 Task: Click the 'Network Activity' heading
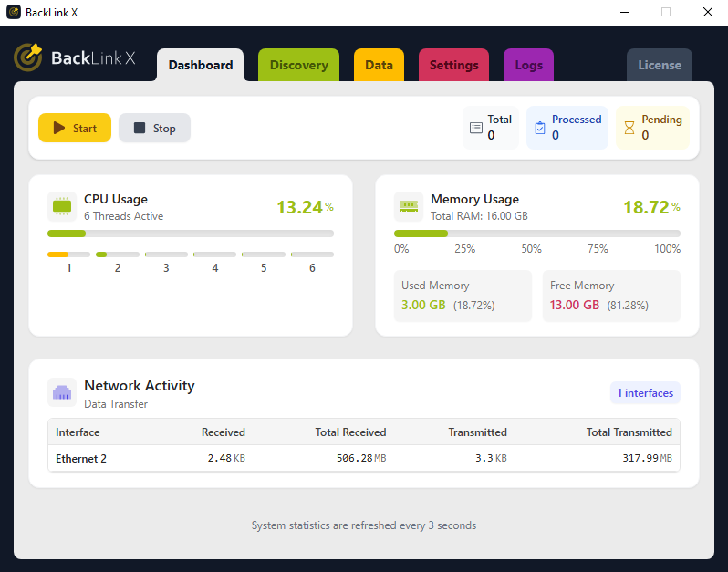coord(140,385)
